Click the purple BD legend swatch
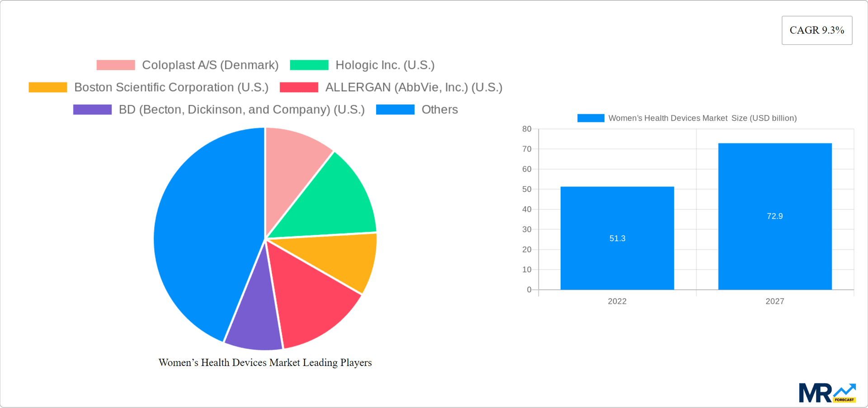Image resolution: width=868 pixels, height=408 pixels. [x=92, y=109]
